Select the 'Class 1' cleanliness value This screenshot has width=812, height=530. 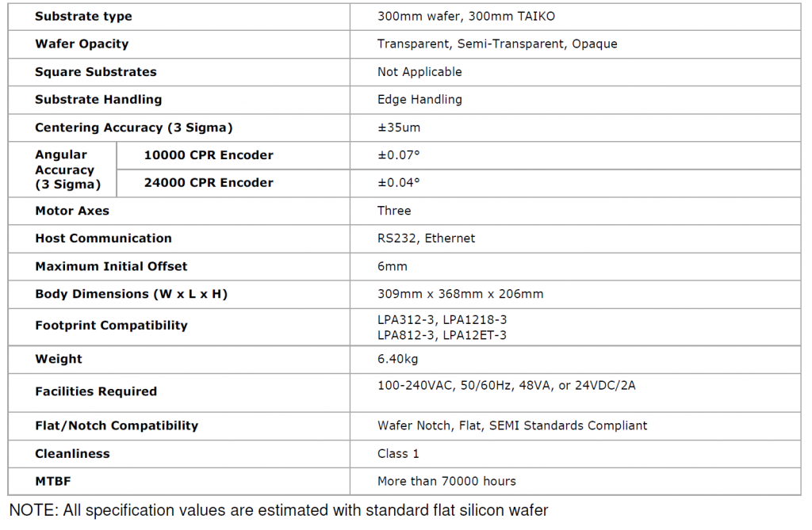tap(398, 454)
